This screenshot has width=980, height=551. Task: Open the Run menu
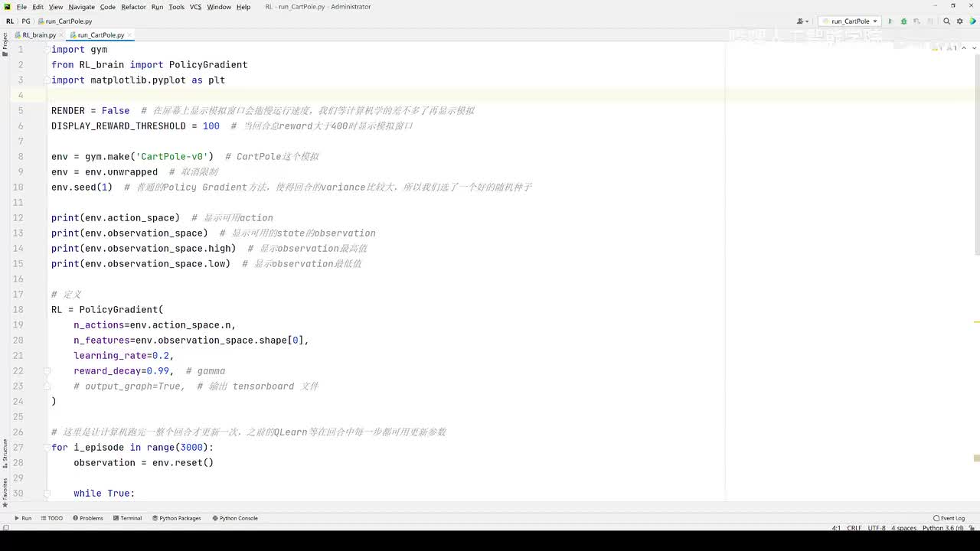(x=157, y=7)
